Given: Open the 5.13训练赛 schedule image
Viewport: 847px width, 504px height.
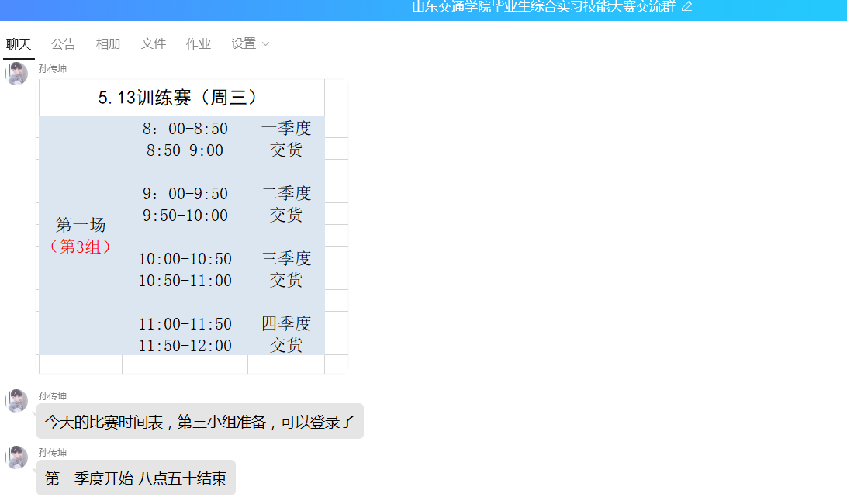Looking at the screenshot, I should [193, 226].
